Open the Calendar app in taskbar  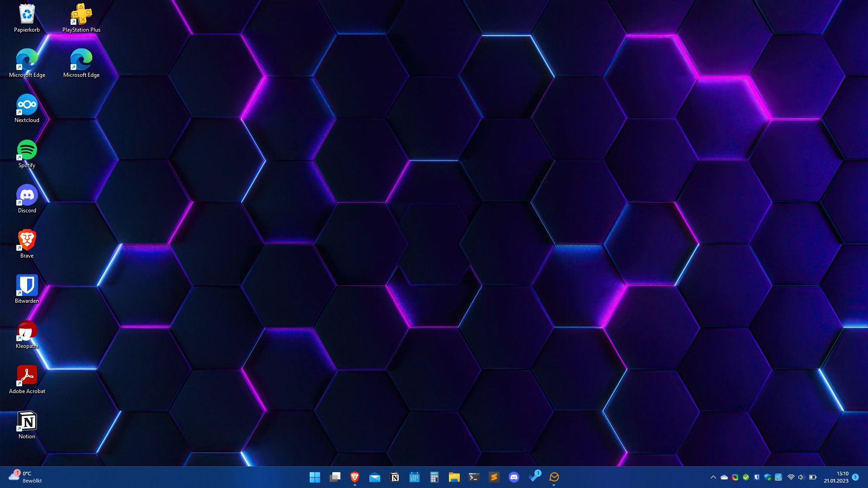pos(415,477)
